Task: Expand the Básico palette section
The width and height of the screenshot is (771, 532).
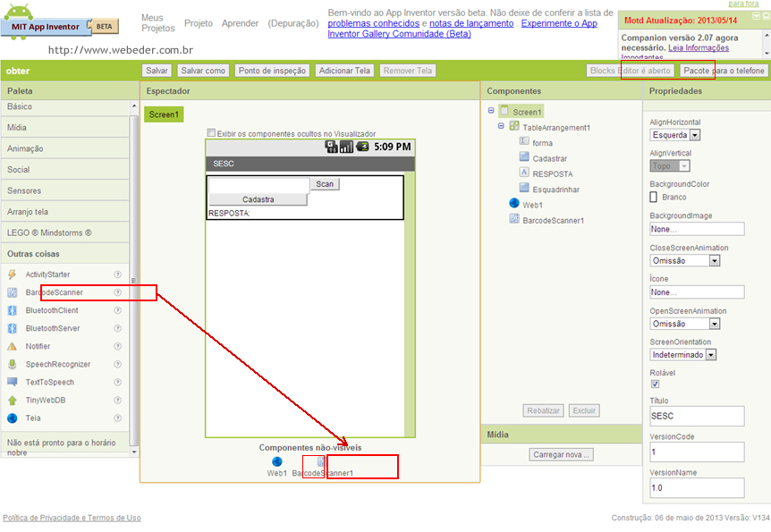Action: click(x=65, y=106)
